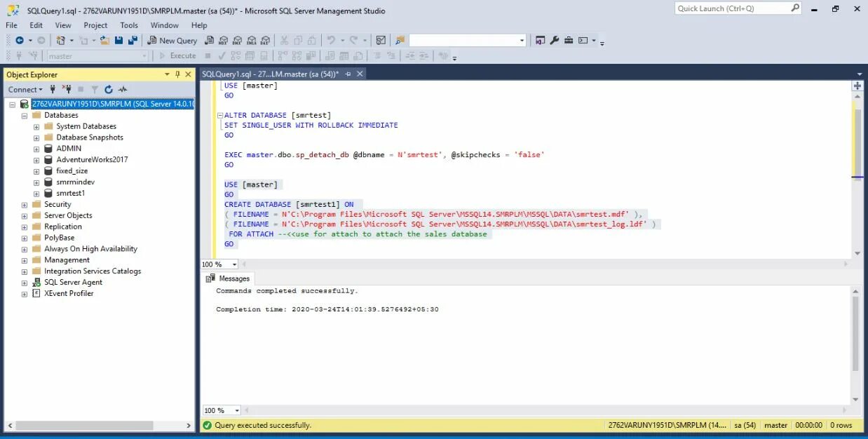Click the Find in Files icon
Viewport: 868px width, 439px height.
(x=400, y=41)
